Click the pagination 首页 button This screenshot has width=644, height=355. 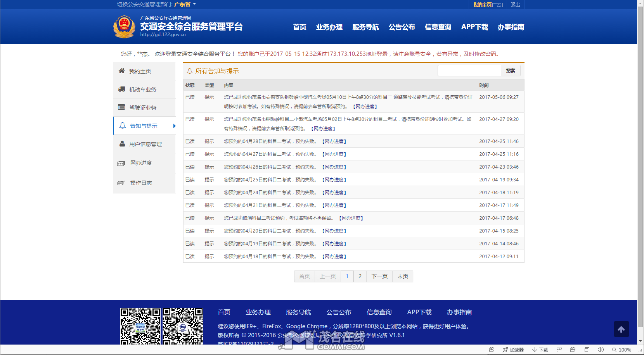coord(305,276)
